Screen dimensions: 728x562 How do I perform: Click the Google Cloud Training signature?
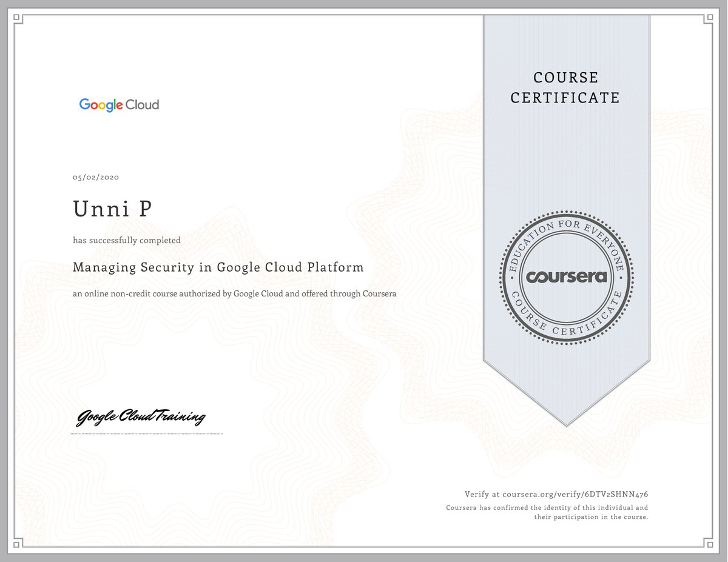tap(141, 418)
